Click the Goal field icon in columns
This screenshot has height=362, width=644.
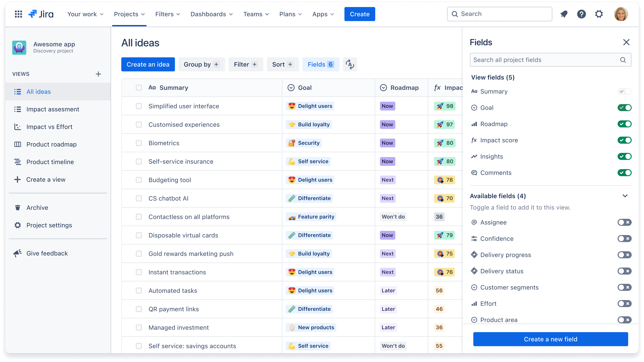tap(291, 87)
